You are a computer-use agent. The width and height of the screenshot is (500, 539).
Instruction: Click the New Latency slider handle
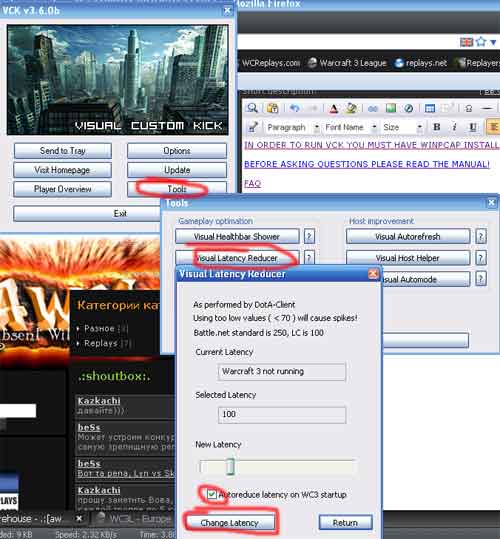231,467
